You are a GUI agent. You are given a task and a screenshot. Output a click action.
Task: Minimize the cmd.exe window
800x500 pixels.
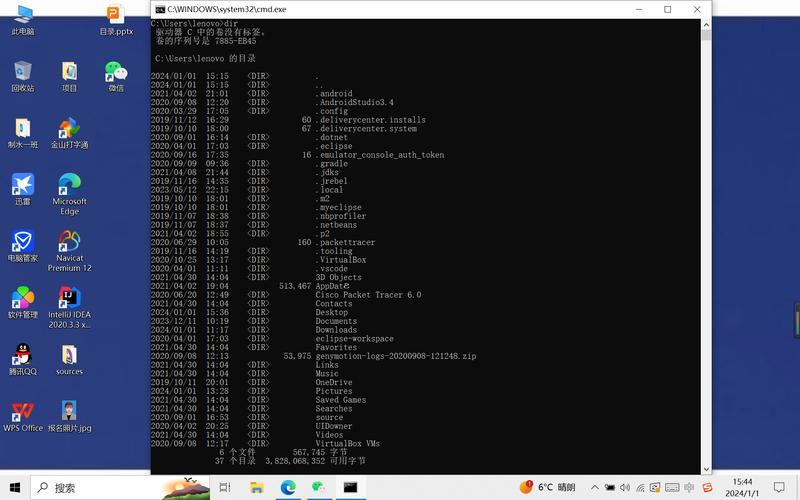click(x=639, y=9)
